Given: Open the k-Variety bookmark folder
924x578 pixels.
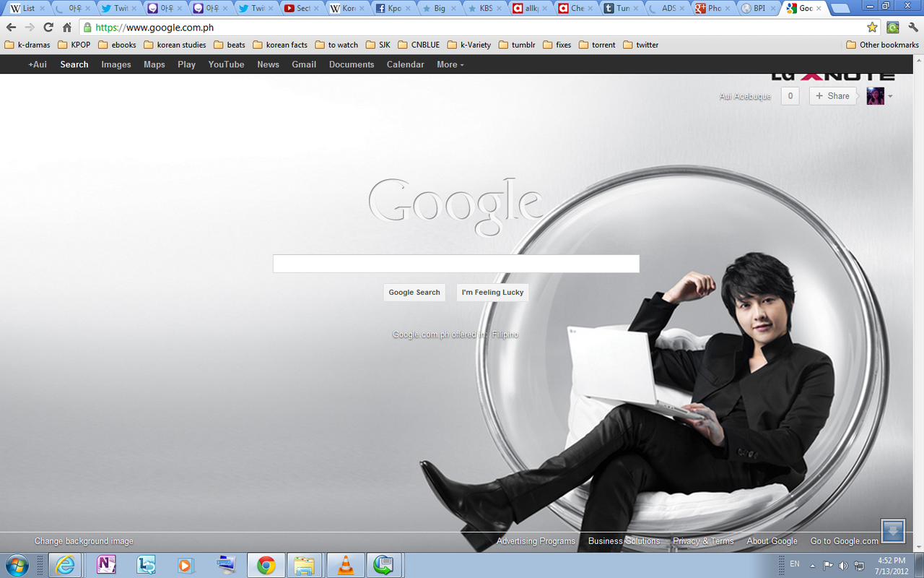Looking at the screenshot, I should point(468,45).
